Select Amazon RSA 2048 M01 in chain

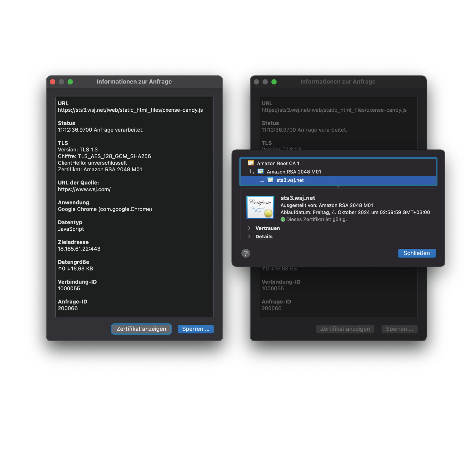pyautogui.click(x=338, y=171)
